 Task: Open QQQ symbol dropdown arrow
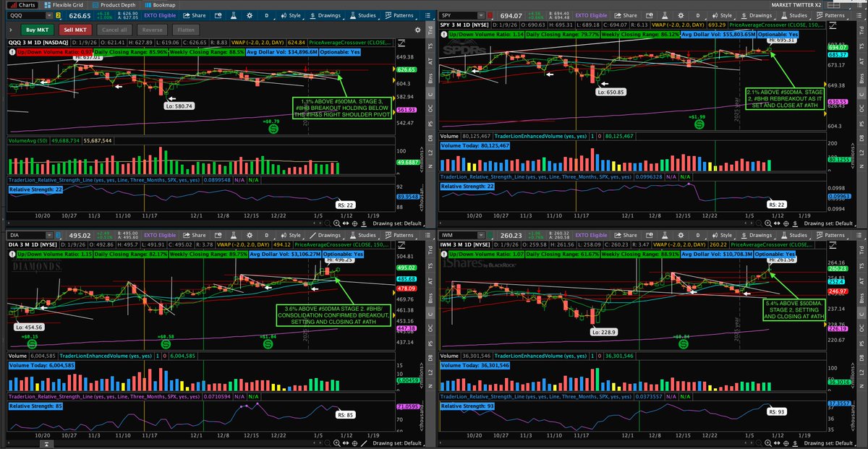(x=49, y=16)
